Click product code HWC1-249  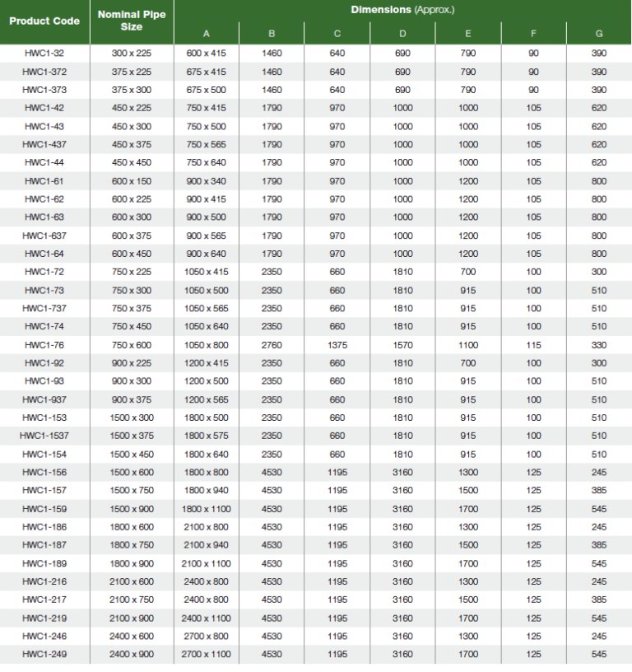(x=44, y=655)
